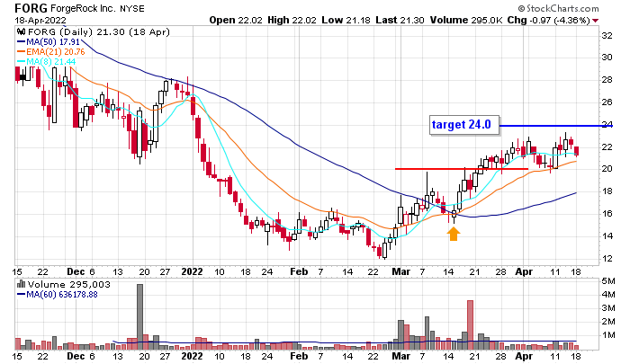Image resolution: width=630 pixels, height=364 pixels.
Task: Click the candlestick icon beside FORG (Daily)
Action: click(22, 32)
